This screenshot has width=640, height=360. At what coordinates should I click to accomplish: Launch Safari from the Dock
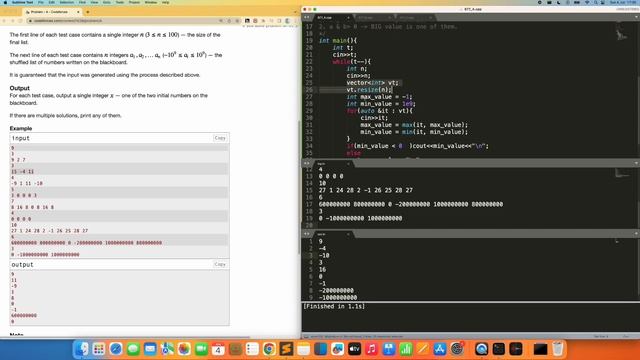pos(116,349)
